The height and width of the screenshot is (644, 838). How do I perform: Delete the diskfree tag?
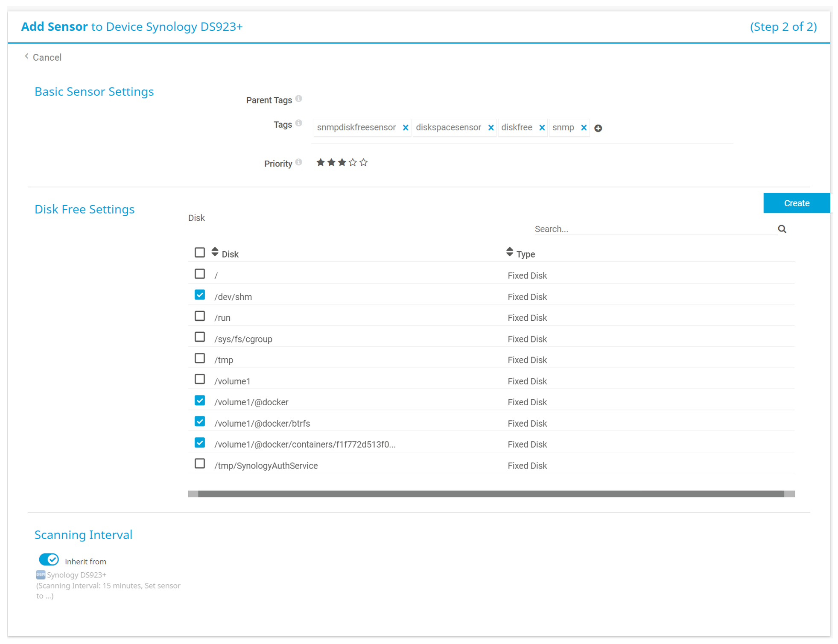pyautogui.click(x=541, y=128)
